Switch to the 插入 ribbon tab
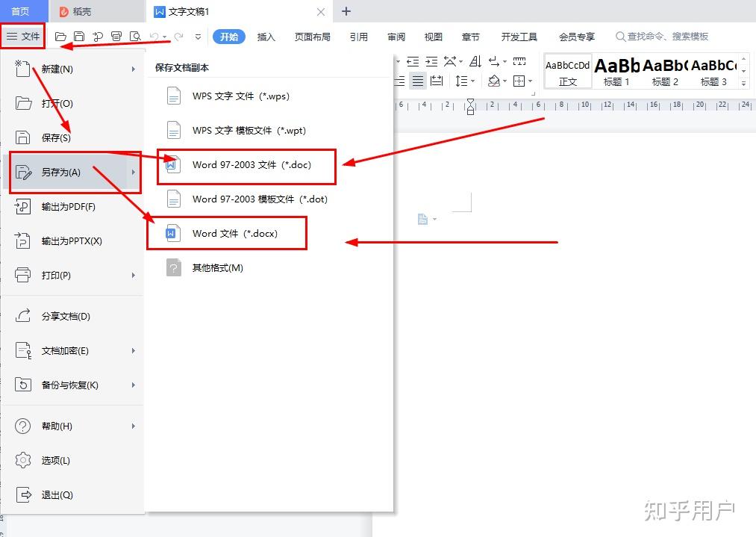Image resolution: width=756 pixels, height=537 pixels. 266,36
